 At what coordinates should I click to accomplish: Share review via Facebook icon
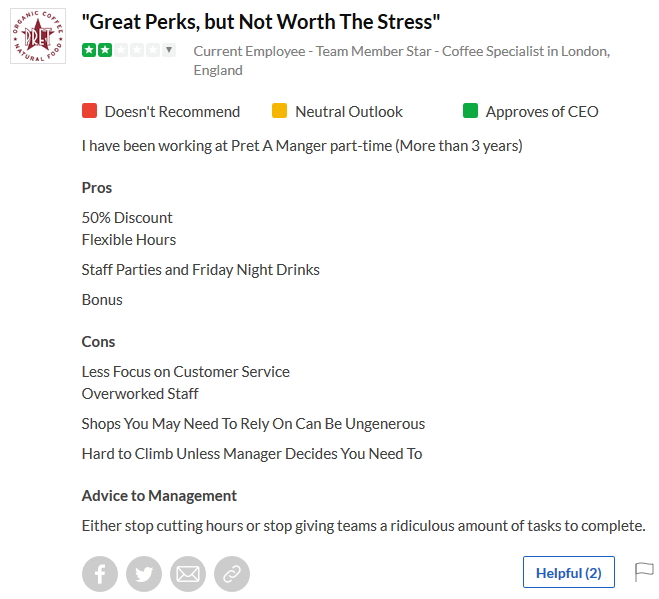coord(100,574)
